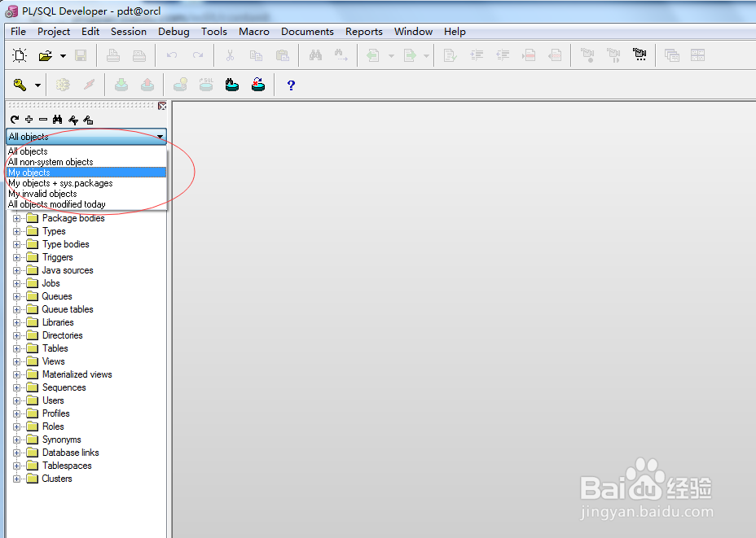The image size is (756, 538).
Task: Select the Database links tree item
Action: 70,453
